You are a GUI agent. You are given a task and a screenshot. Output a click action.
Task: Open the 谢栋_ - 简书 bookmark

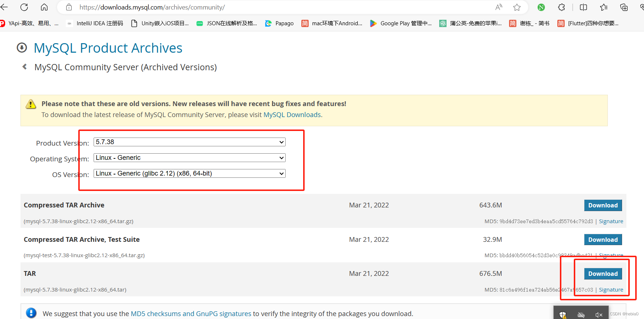click(x=530, y=23)
